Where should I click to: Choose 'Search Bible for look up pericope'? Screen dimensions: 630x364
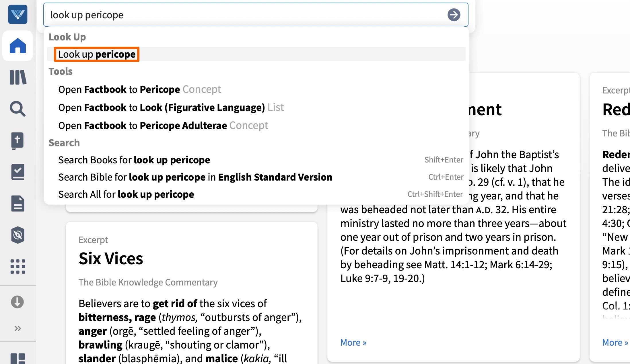(x=195, y=177)
